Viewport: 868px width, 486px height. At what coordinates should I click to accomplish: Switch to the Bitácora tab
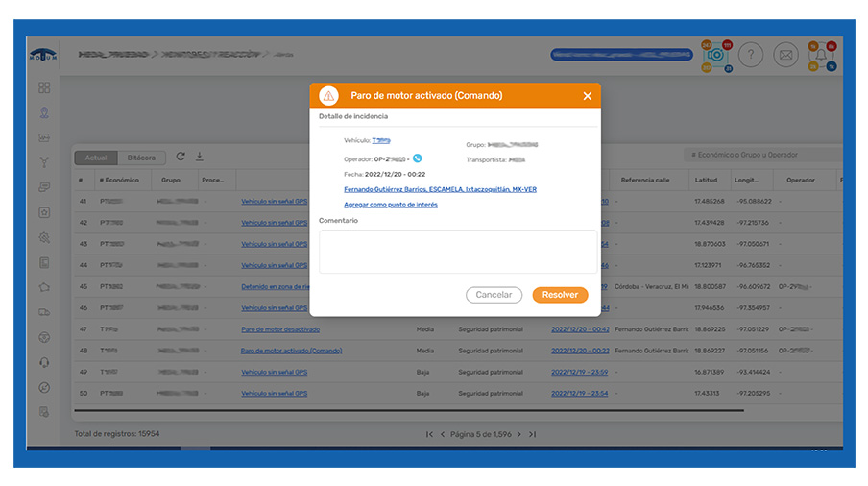click(141, 157)
